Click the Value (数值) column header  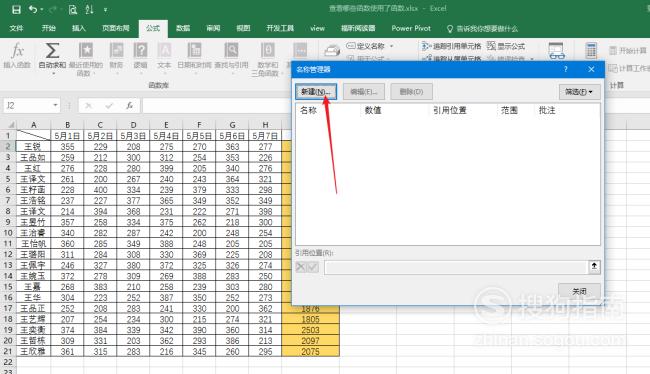(373, 110)
